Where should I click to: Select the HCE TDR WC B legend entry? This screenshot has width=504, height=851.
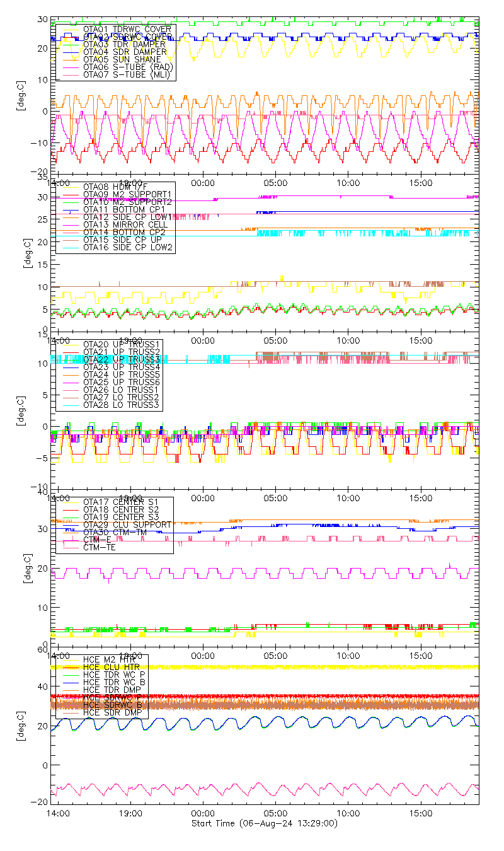pyautogui.click(x=115, y=682)
